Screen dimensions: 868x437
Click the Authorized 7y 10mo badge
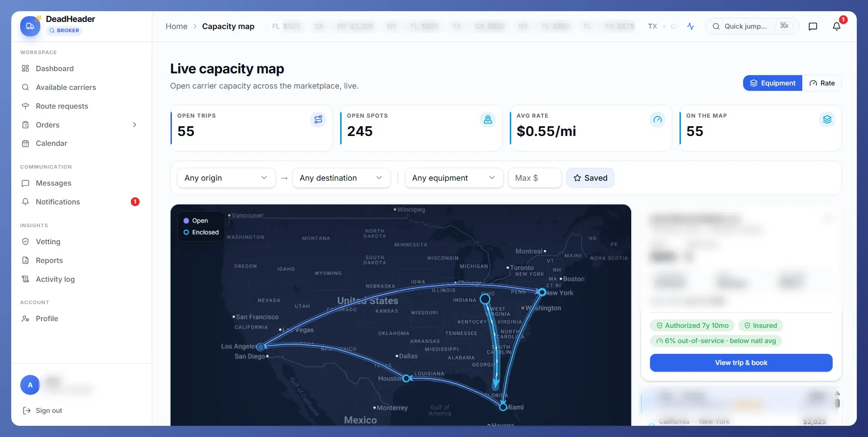[x=692, y=326]
